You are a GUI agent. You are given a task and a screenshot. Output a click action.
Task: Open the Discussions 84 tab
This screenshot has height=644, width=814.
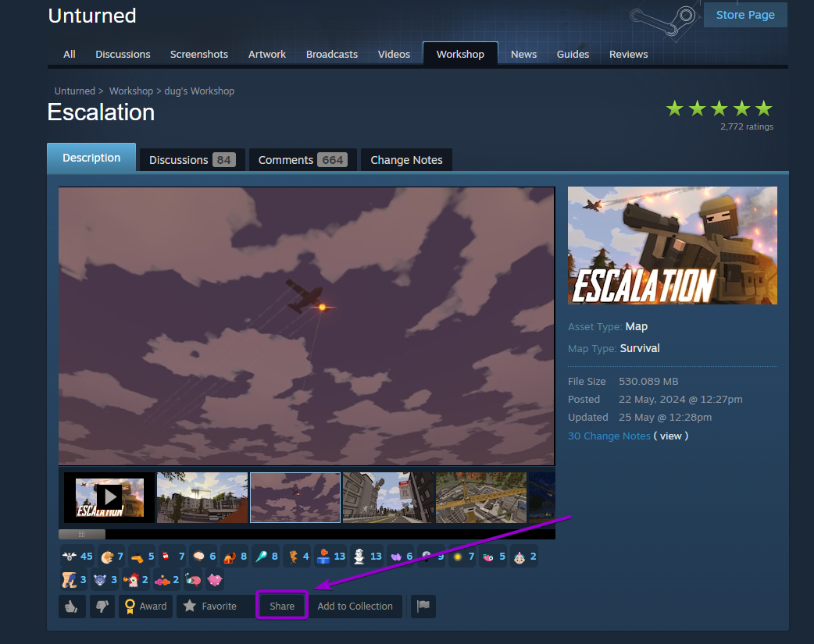[x=192, y=160]
